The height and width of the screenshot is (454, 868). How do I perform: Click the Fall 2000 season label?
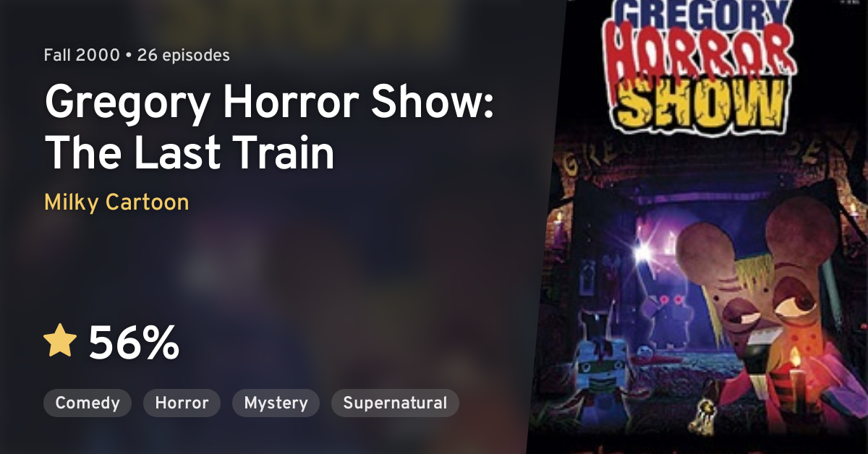82,55
